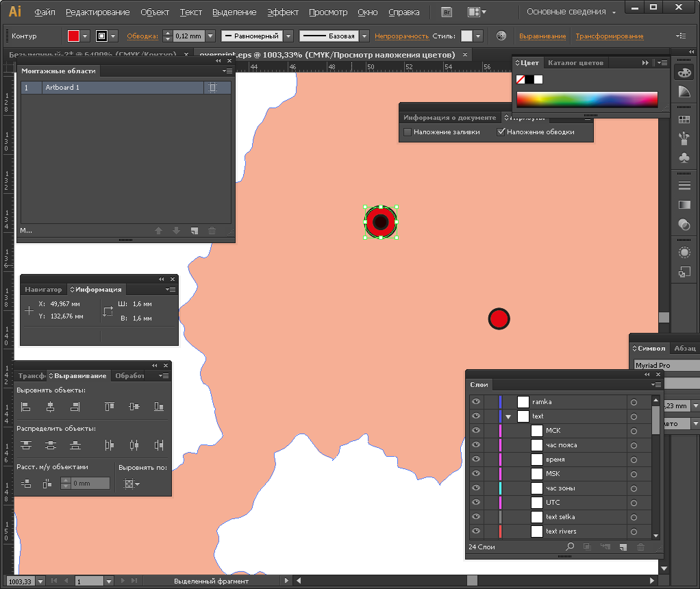The width and height of the screenshot is (700, 589).
Task: Click vertical align top icon in Выравнивание panel
Action: 110,407
